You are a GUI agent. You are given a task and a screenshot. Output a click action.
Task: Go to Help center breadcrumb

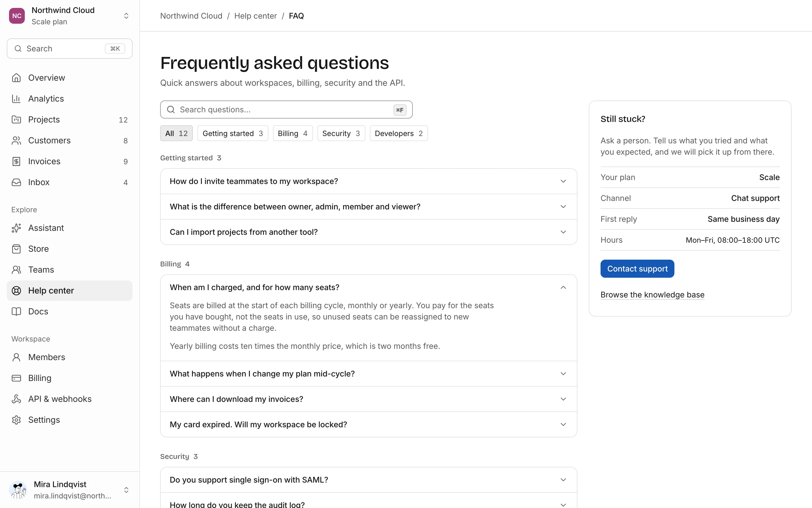[255, 16]
